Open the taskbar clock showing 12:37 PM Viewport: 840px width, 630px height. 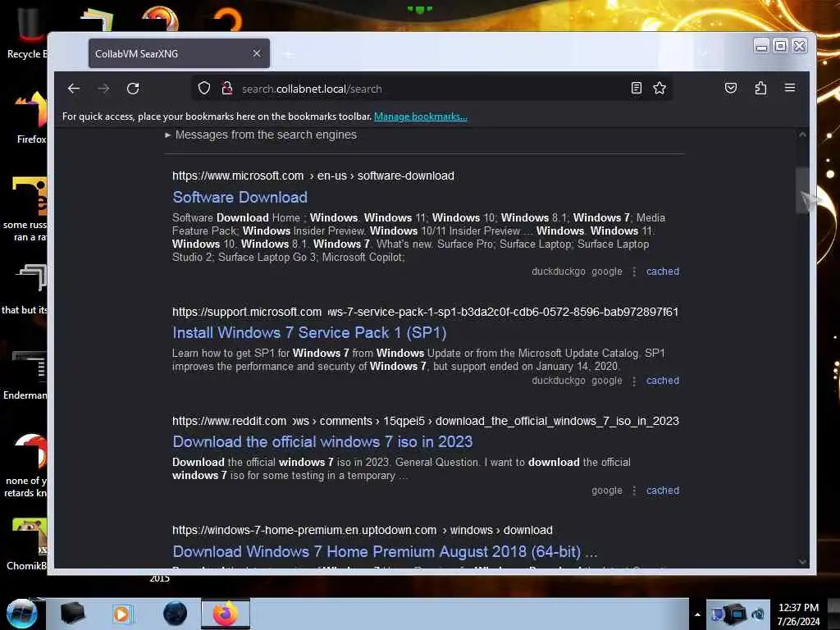coord(798,614)
